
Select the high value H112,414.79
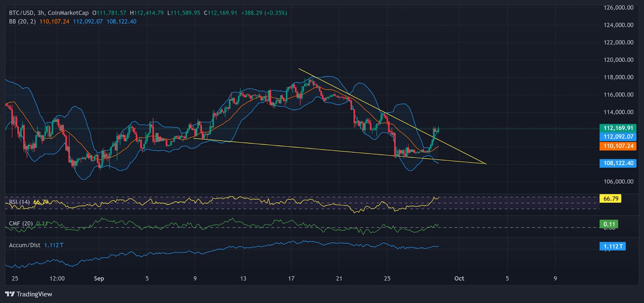(147, 13)
